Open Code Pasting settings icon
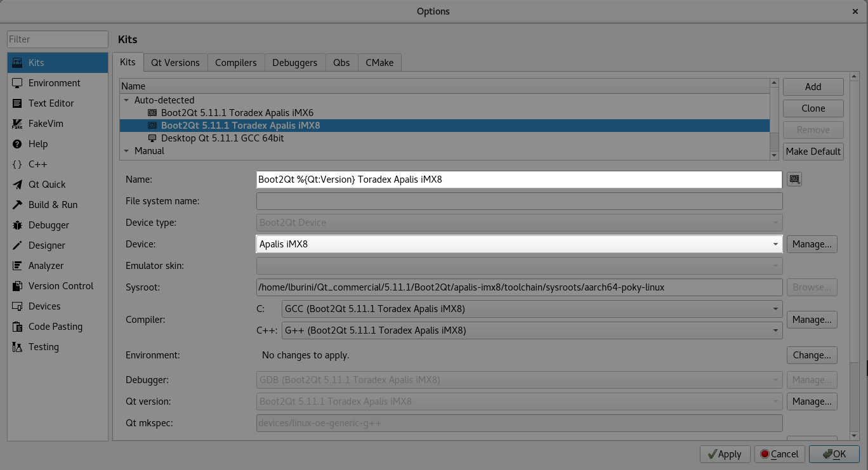The width and height of the screenshot is (868, 470). pos(17,327)
